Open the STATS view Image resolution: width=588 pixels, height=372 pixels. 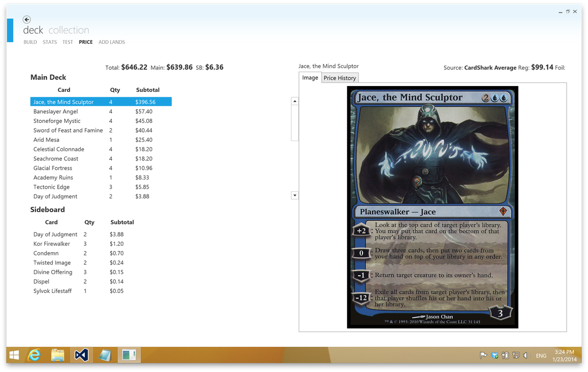pyautogui.click(x=49, y=42)
